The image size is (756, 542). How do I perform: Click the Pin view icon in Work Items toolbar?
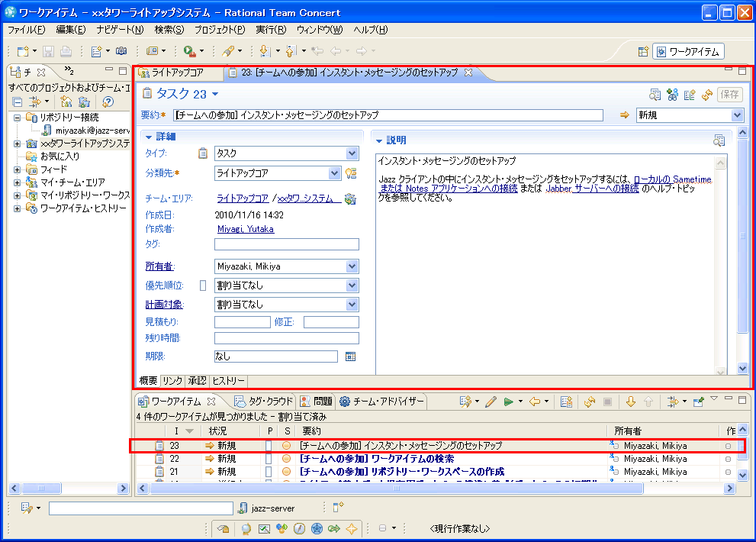click(x=698, y=402)
